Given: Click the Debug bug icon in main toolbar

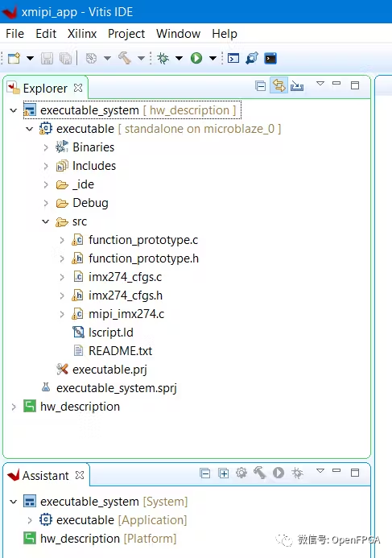Looking at the screenshot, I should pos(163,58).
